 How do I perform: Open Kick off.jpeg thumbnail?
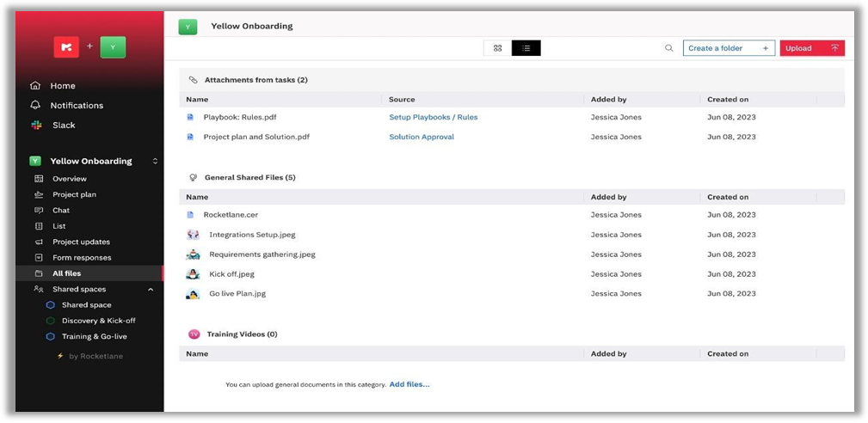click(194, 274)
